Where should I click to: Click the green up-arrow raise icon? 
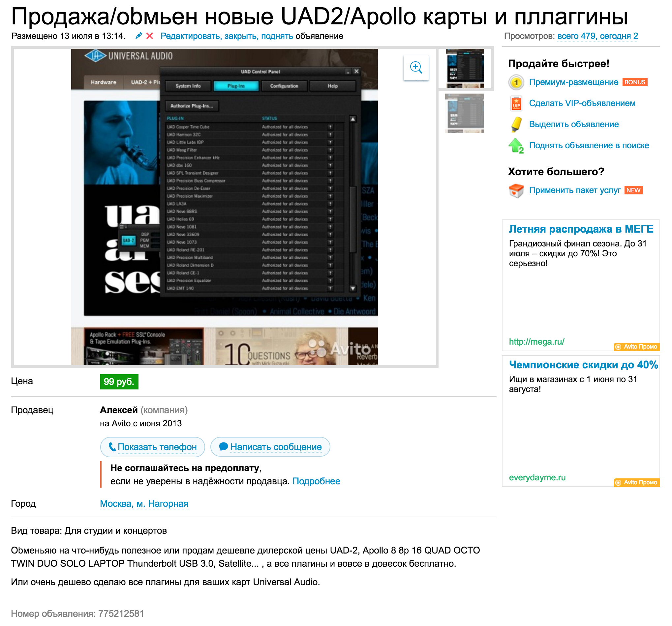516,146
